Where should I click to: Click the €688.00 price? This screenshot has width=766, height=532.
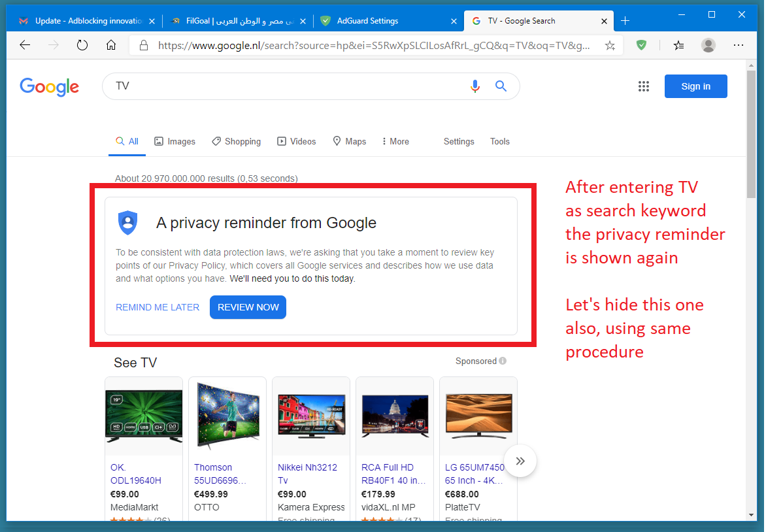[461, 494]
